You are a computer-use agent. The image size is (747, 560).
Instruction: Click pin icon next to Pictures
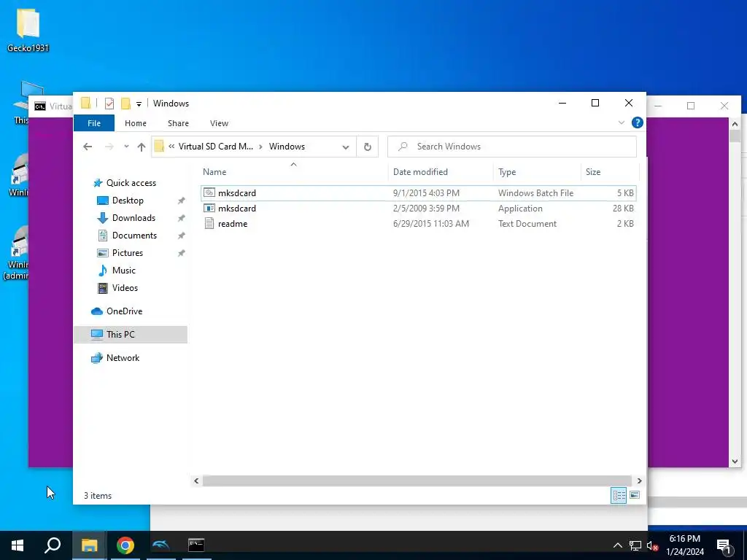click(x=182, y=253)
